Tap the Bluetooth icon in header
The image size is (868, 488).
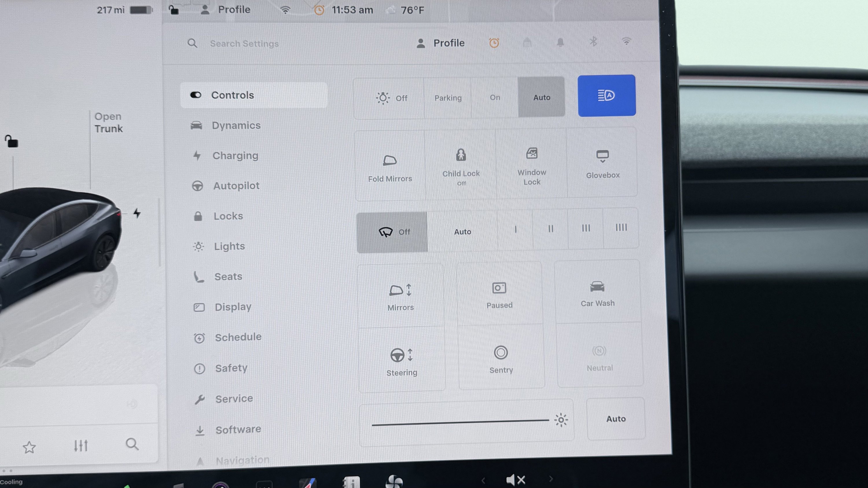(593, 42)
